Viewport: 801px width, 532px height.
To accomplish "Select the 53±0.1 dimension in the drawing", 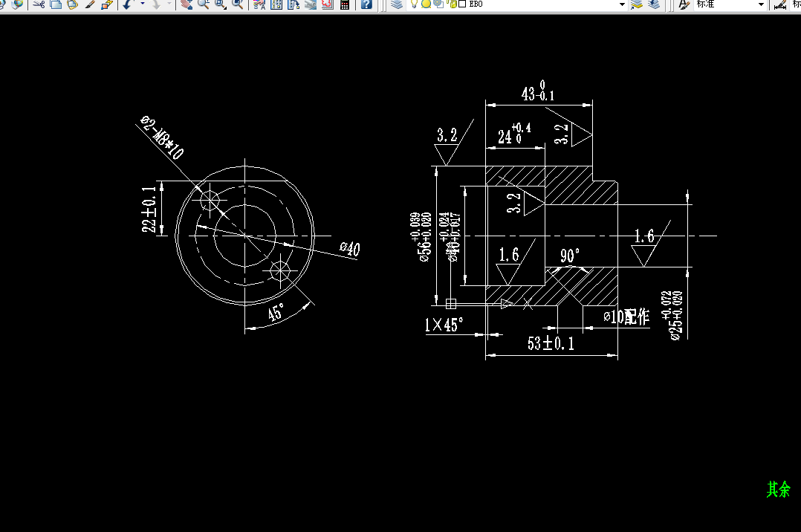I will click(x=551, y=343).
